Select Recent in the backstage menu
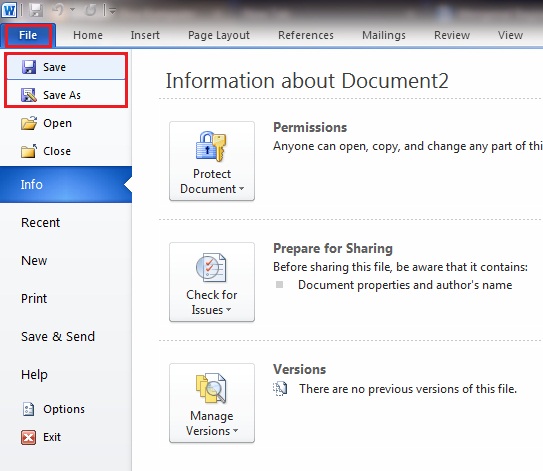Image resolution: width=543 pixels, height=471 pixels. [41, 222]
